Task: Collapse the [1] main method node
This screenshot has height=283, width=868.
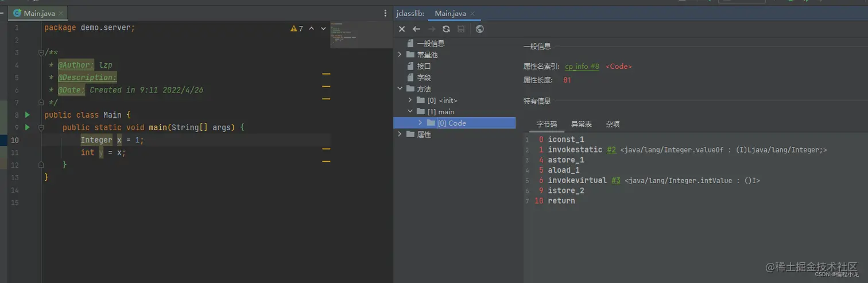Action: 410,112
